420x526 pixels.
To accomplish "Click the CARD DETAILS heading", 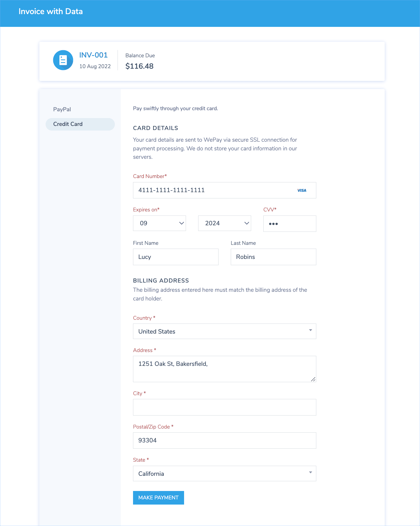I will (156, 128).
